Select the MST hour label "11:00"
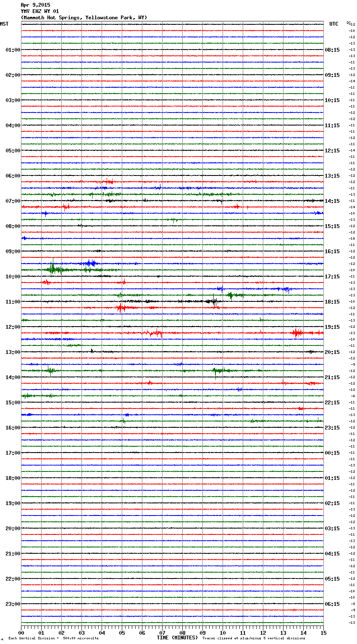This screenshot has height=644, width=357. point(13,302)
